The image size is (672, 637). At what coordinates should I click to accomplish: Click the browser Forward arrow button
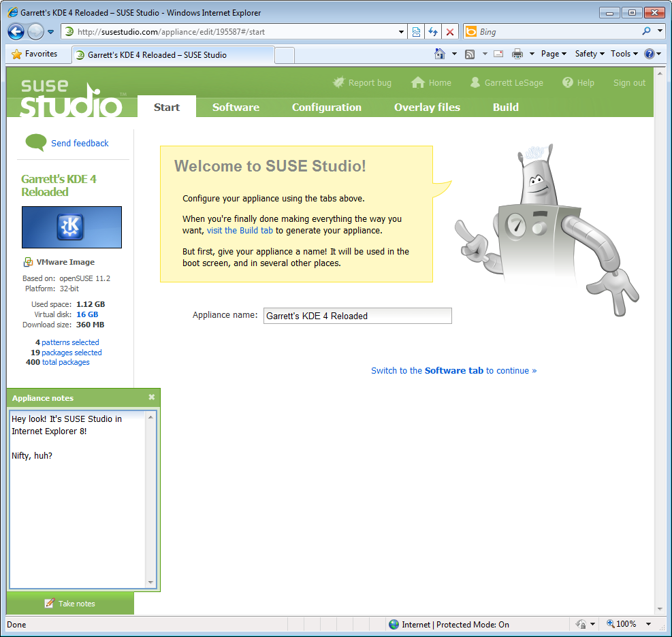(x=35, y=32)
